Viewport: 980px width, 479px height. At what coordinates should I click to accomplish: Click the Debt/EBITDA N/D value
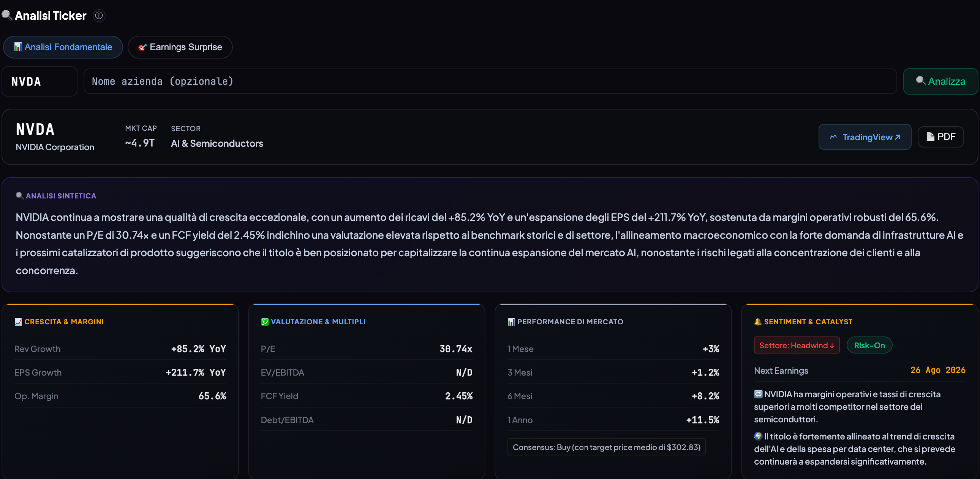[464, 420]
